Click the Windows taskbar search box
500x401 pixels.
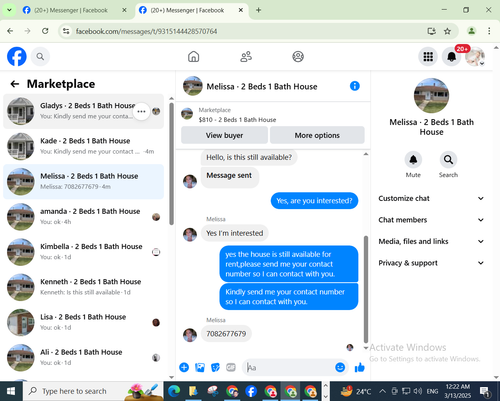[x=93, y=391]
